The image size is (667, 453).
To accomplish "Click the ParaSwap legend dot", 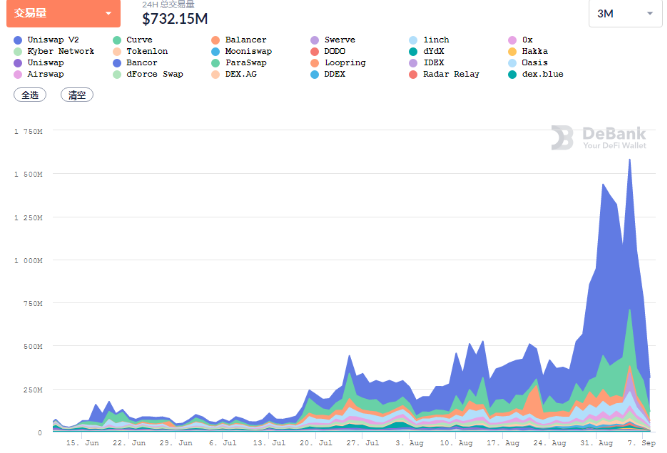I will click(x=216, y=63).
